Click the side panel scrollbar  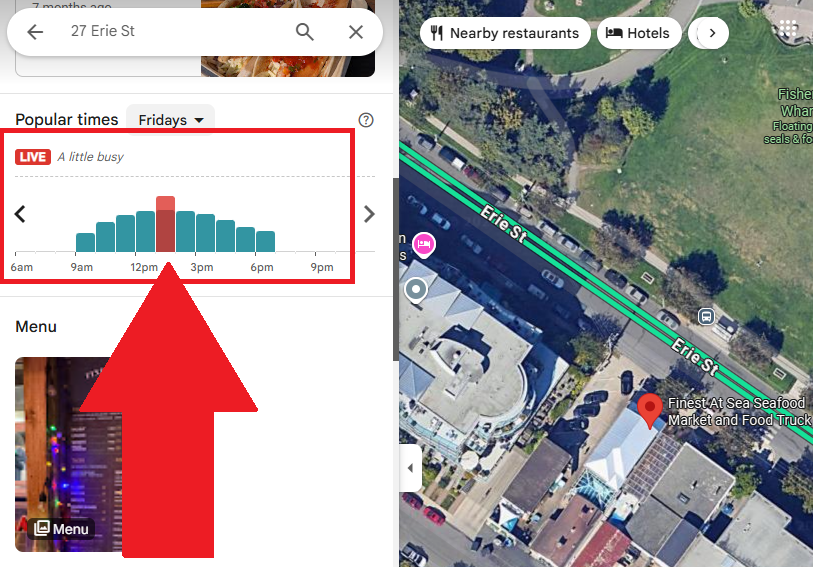point(396,269)
